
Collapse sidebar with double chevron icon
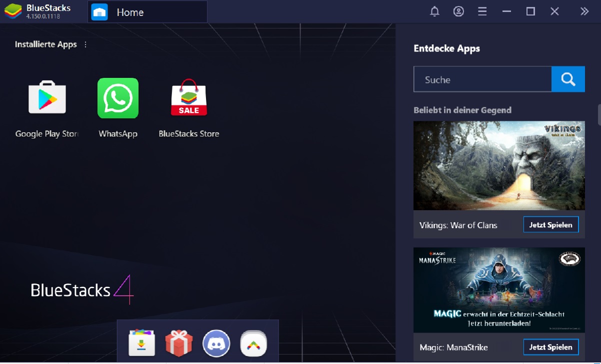(x=584, y=11)
